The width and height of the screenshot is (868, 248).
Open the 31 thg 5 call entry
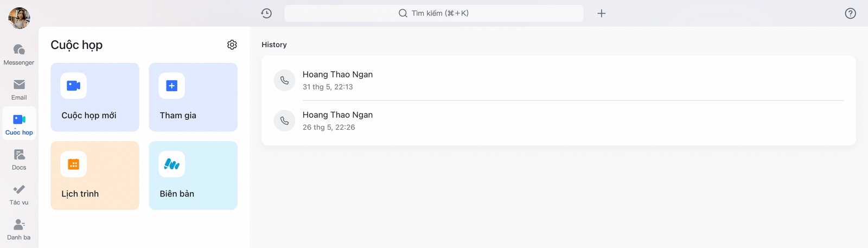pyautogui.click(x=558, y=80)
